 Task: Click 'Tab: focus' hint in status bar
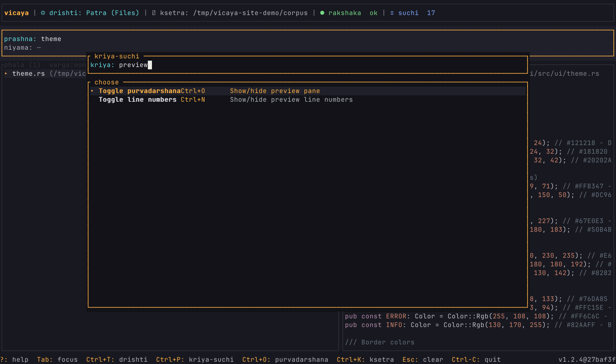click(57, 359)
